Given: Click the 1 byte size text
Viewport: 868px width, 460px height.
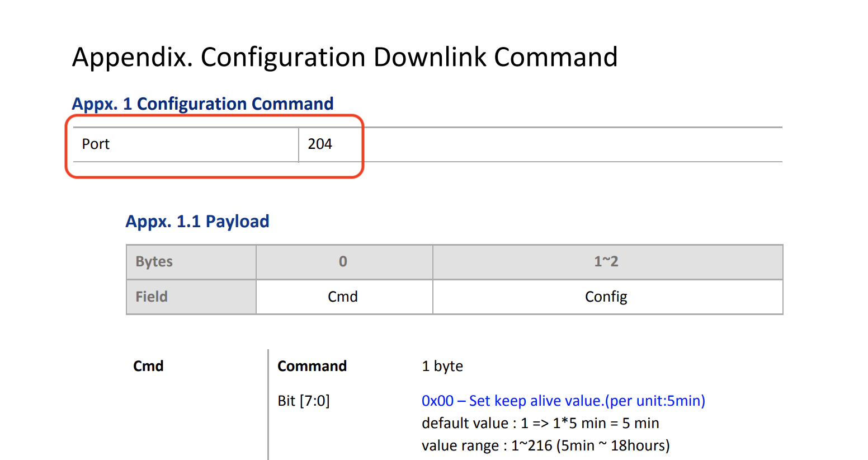Looking at the screenshot, I should [x=442, y=366].
